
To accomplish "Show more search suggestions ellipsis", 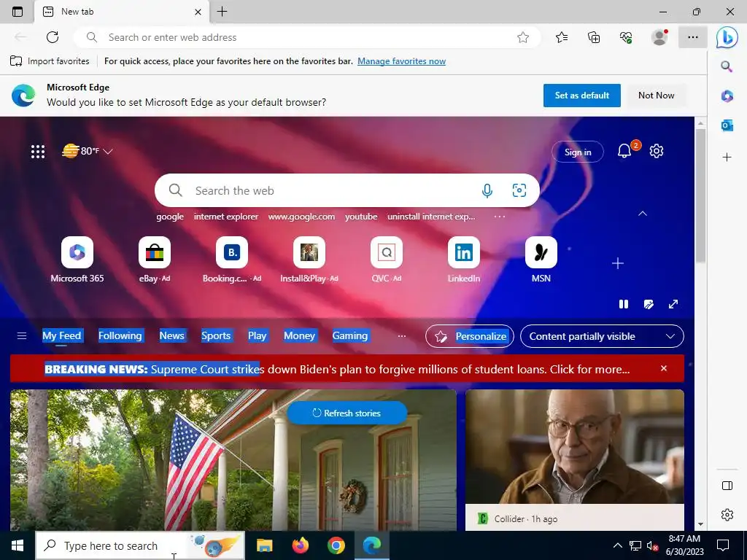I will tap(499, 217).
